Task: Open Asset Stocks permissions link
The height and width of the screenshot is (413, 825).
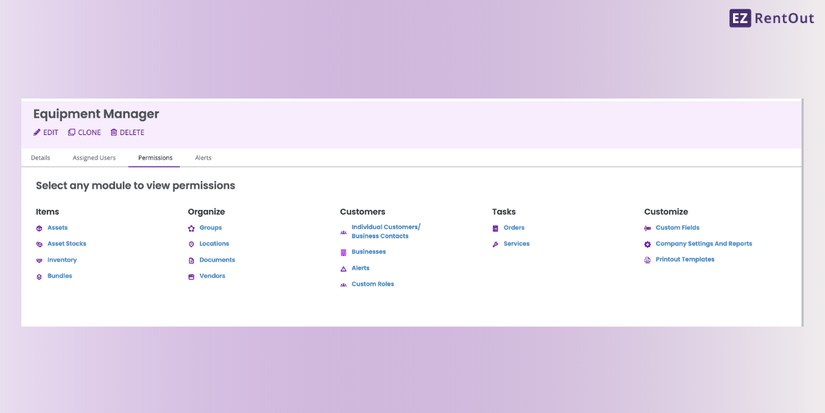Action: (x=67, y=244)
